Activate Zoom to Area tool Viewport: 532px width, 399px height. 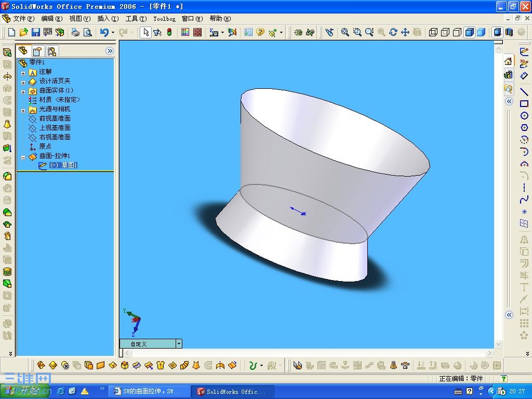pyautogui.click(x=357, y=32)
